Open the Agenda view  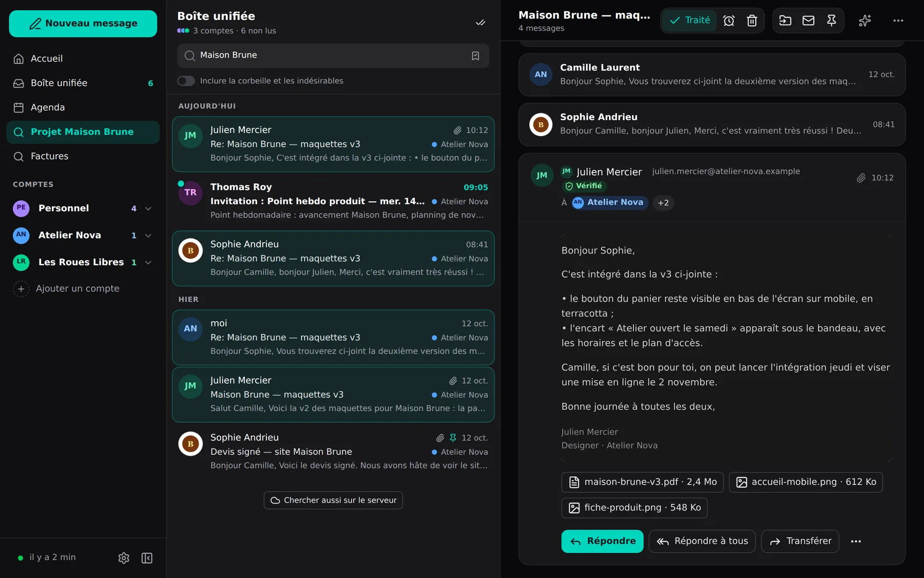pos(83,107)
